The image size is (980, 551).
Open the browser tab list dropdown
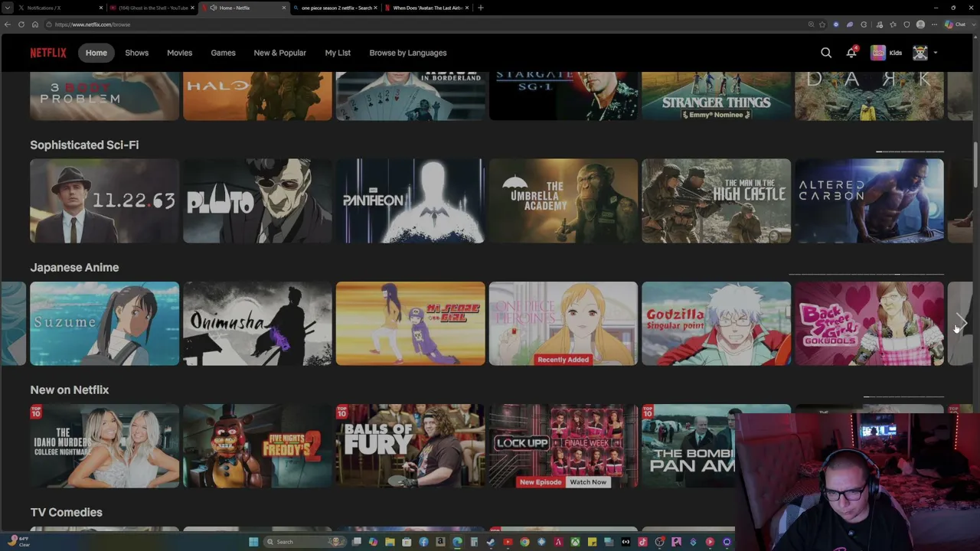coord(6,8)
